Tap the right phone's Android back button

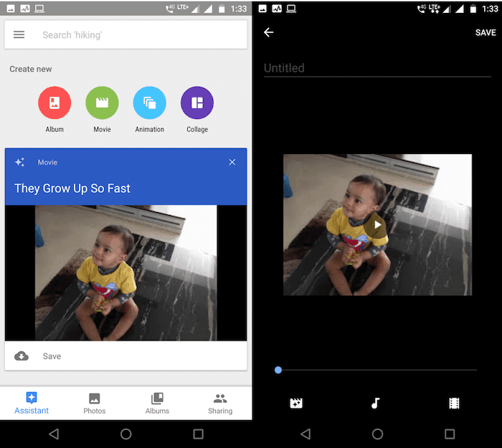(x=306, y=434)
